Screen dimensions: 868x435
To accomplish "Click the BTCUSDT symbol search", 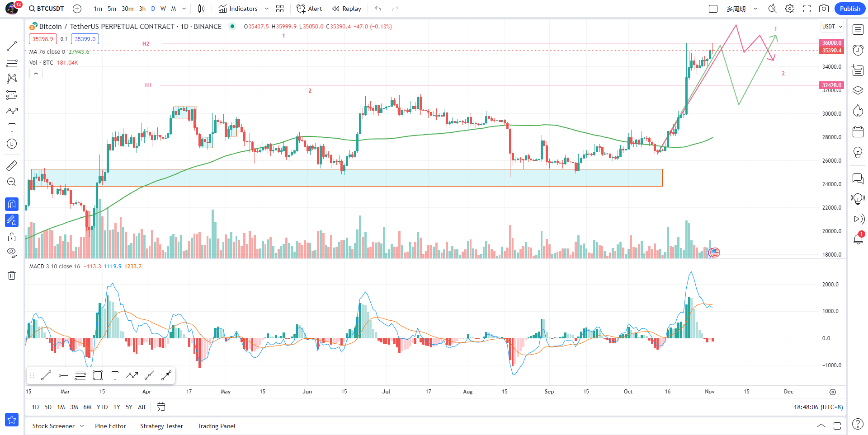I will click(x=46, y=9).
